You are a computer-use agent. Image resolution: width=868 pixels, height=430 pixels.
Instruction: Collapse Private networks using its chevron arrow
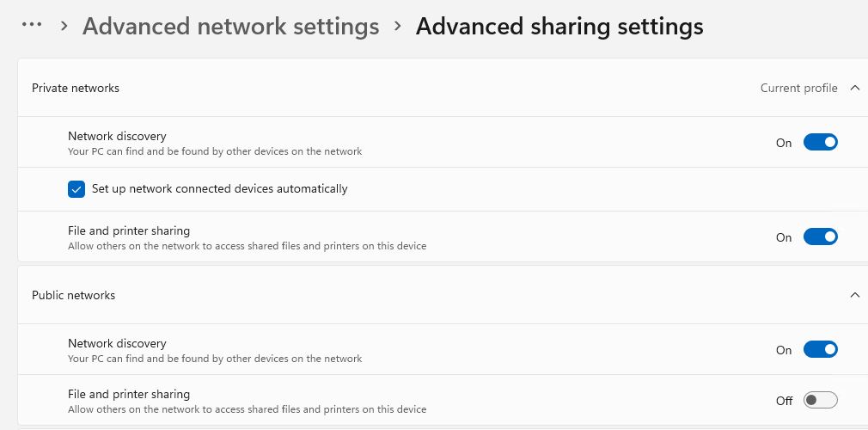tap(855, 88)
